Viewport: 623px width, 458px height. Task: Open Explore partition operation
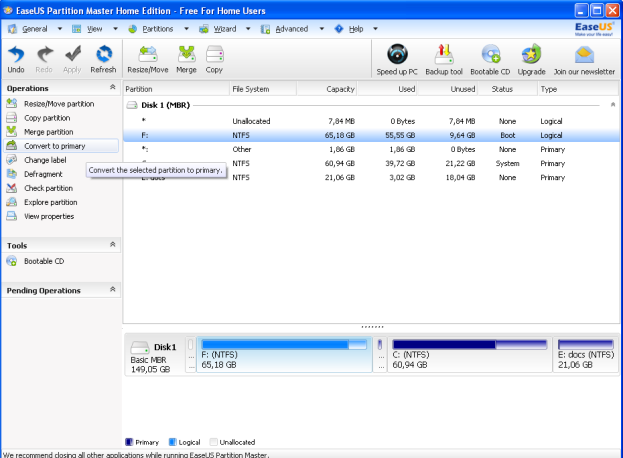point(50,202)
